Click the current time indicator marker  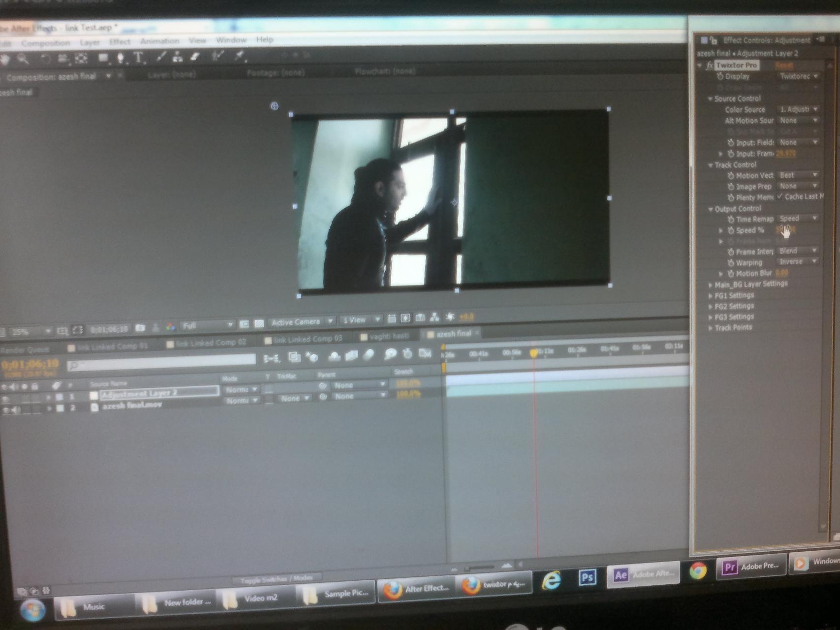point(533,352)
